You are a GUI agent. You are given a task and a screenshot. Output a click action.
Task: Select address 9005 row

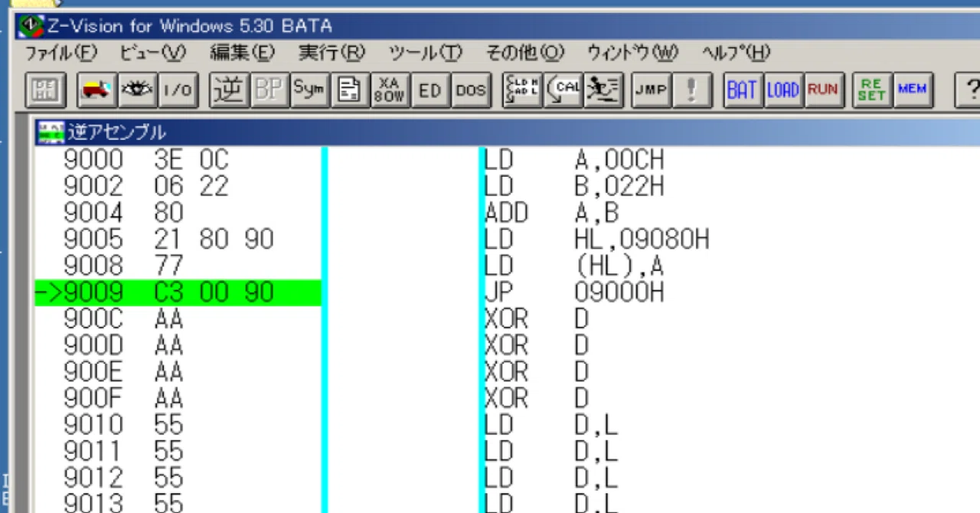93,239
